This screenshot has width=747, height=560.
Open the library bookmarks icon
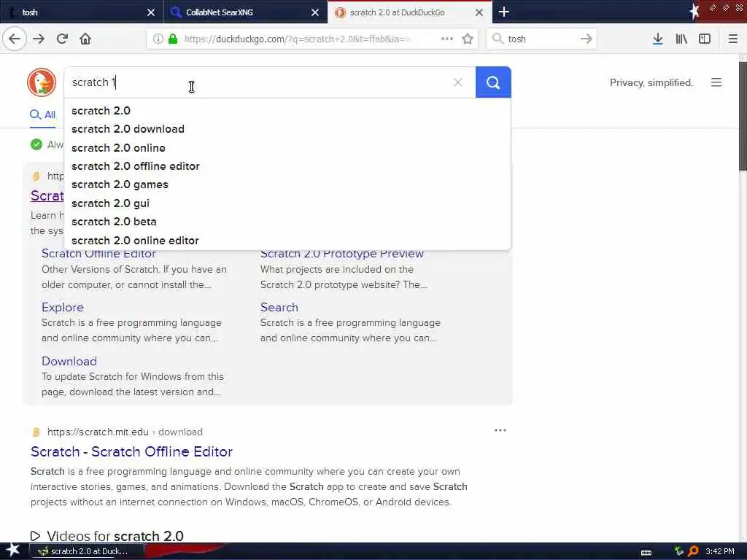click(681, 39)
